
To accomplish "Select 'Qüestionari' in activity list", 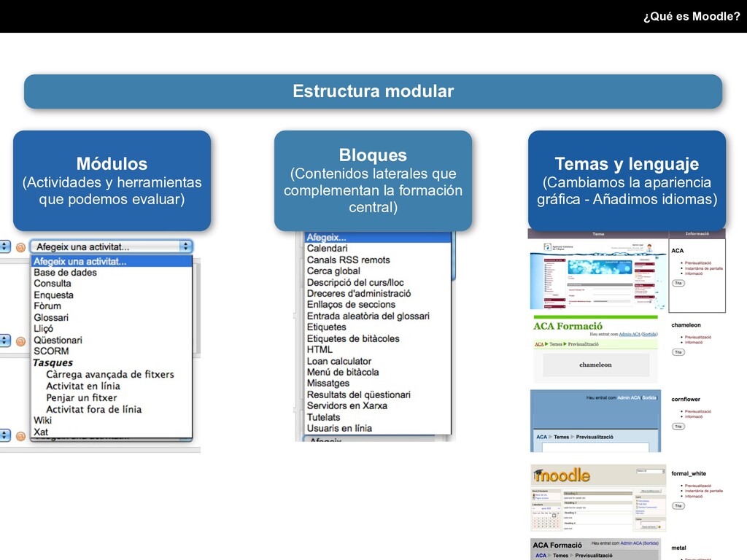I will pyautogui.click(x=58, y=340).
